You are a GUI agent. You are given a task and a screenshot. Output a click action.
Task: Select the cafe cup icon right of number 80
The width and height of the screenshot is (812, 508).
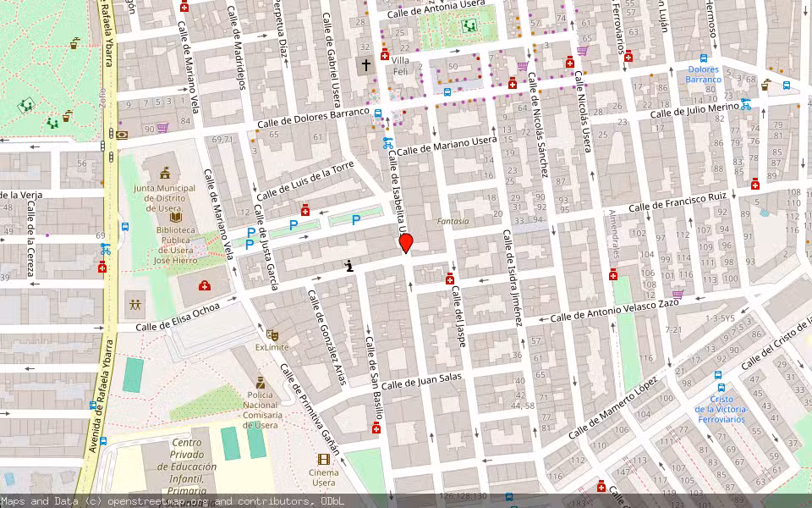point(765,85)
